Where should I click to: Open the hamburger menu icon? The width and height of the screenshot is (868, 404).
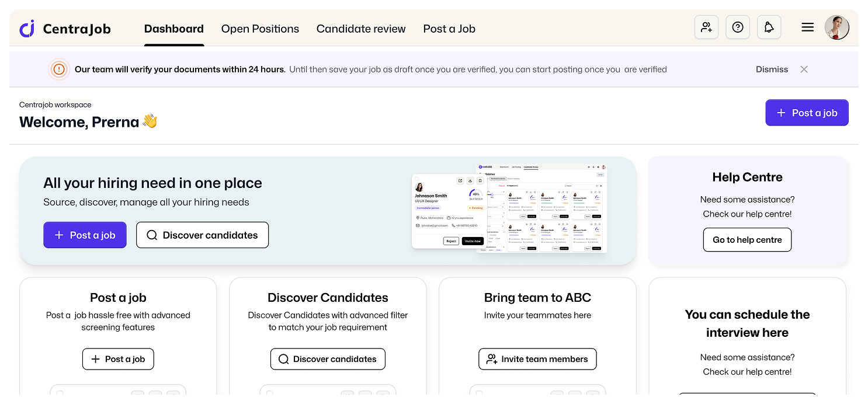click(x=807, y=27)
